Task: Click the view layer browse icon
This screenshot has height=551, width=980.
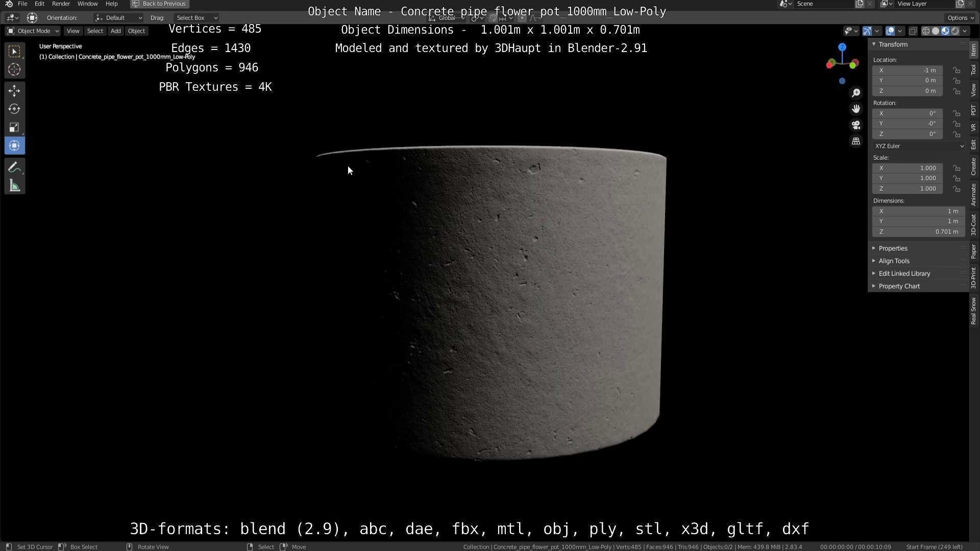Action: point(887,4)
